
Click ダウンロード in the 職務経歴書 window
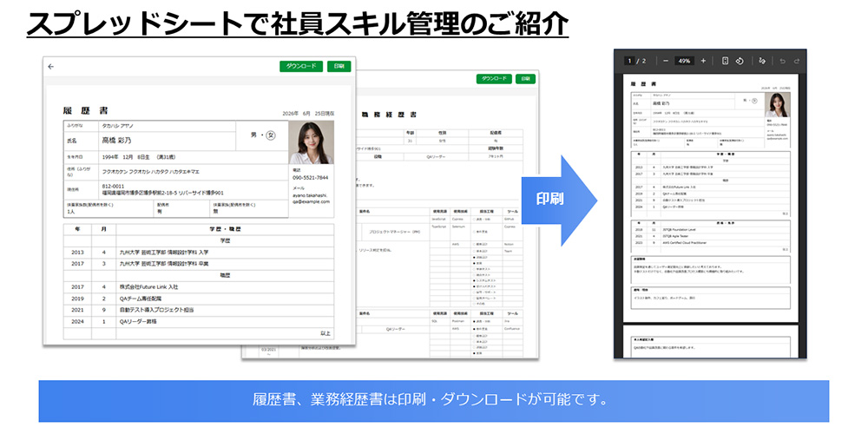(x=494, y=79)
